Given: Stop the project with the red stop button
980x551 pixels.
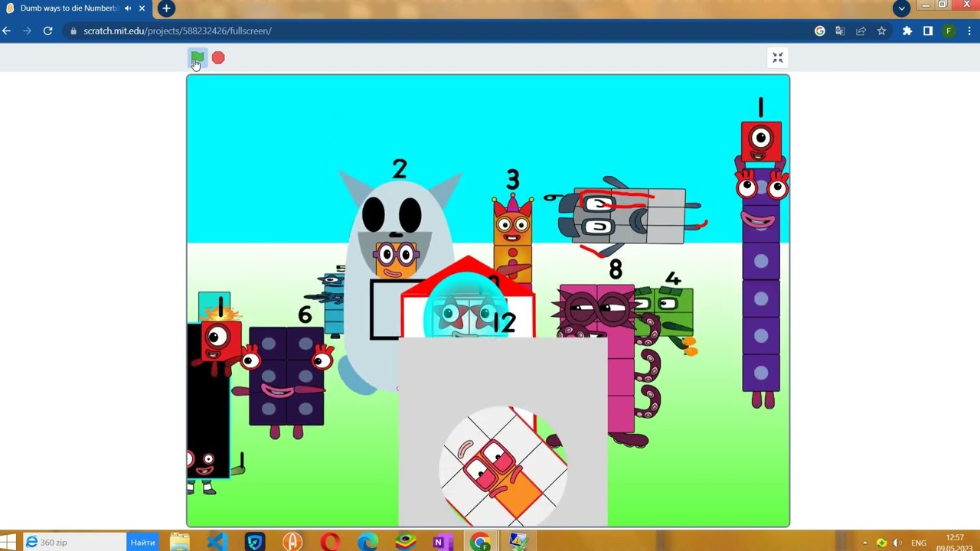Looking at the screenshot, I should 218,57.
